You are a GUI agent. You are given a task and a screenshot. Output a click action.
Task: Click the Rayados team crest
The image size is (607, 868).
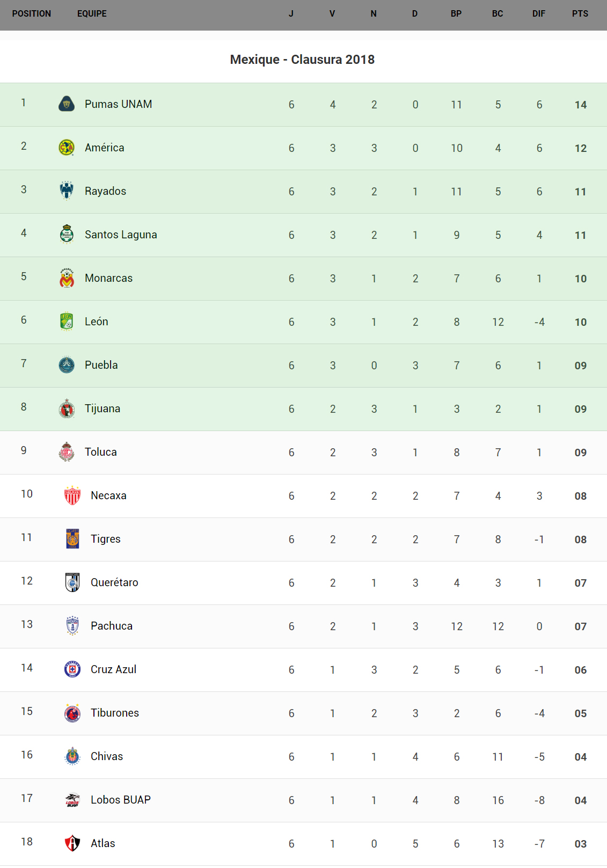67,191
